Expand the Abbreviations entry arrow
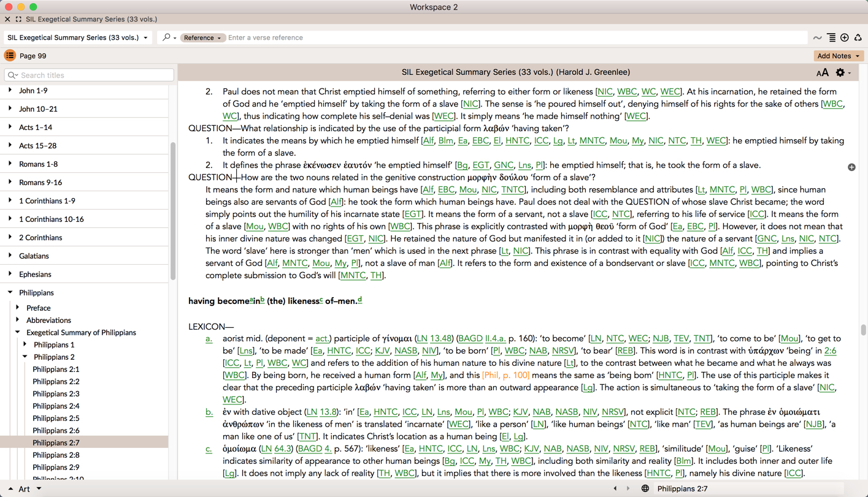Image resolution: width=868 pixels, height=497 pixels. (x=18, y=321)
